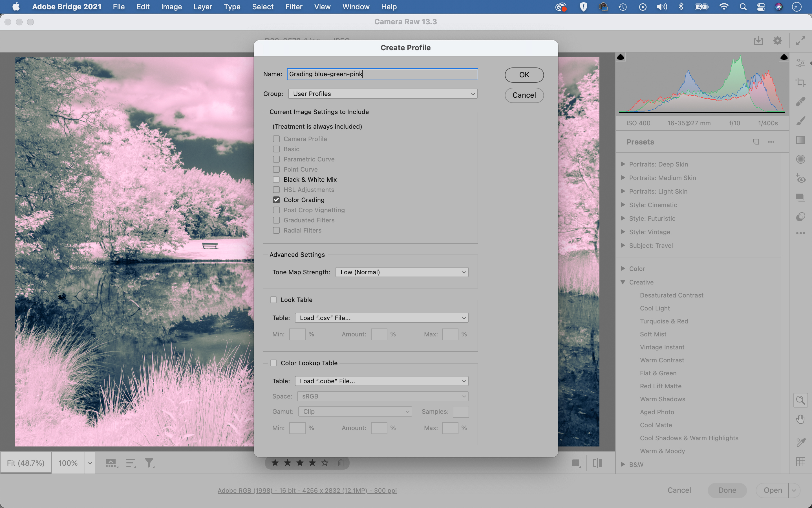Click the Name text field
Screen dimensions: 812x508
click(x=382, y=74)
